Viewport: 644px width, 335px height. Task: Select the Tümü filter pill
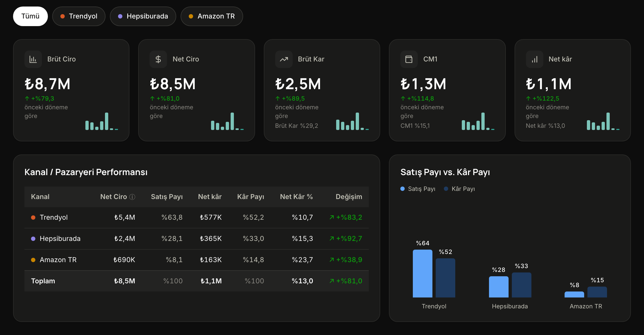tap(30, 16)
